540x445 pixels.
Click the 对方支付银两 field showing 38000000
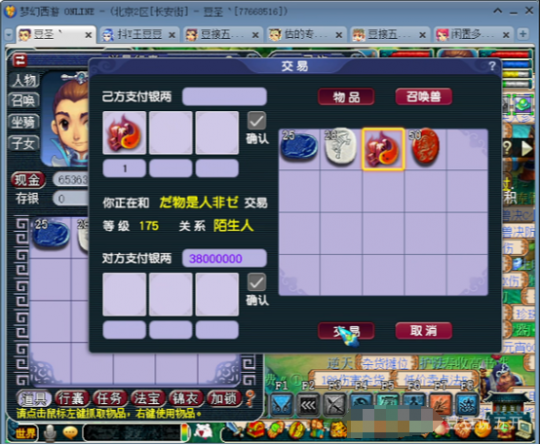[x=225, y=258]
